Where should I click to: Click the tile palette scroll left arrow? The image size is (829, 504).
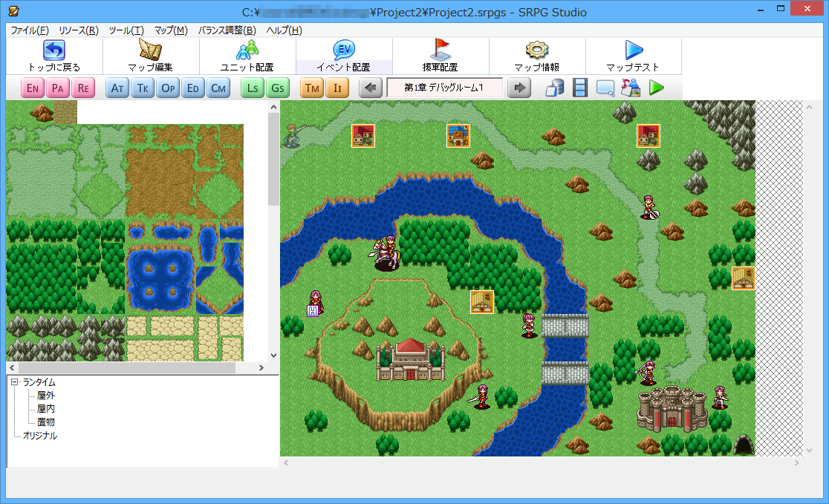tap(12, 367)
